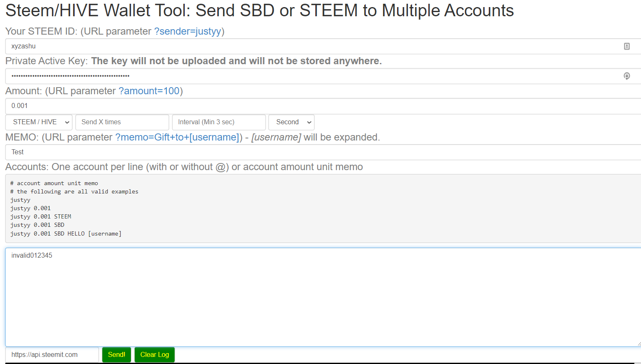
Task: Follow the ?sender=justyy link
Action: pyautogui.click(x=188, y=31)
